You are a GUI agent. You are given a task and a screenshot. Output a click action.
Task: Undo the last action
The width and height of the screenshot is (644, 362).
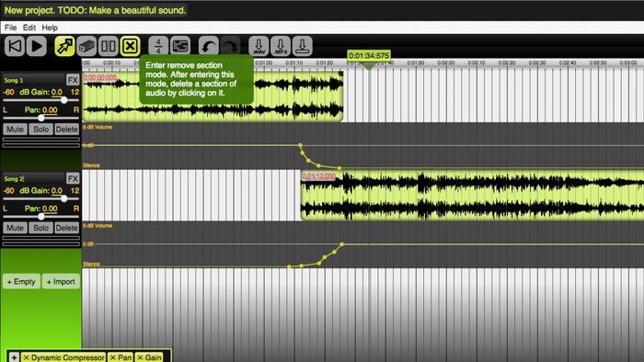tap(208, 46)
